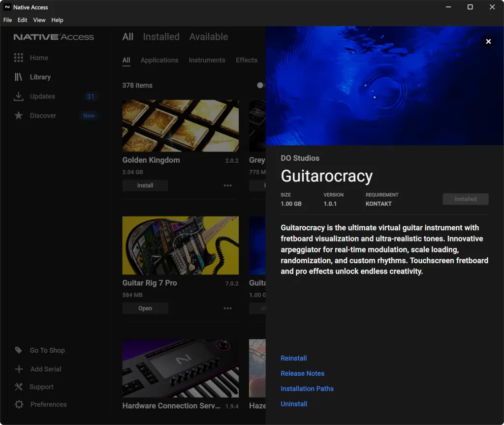Screen dimensions: 504x425
Task: Click the Golden Kingdom title
Action: pyautogui.click(x=151, y=160)
